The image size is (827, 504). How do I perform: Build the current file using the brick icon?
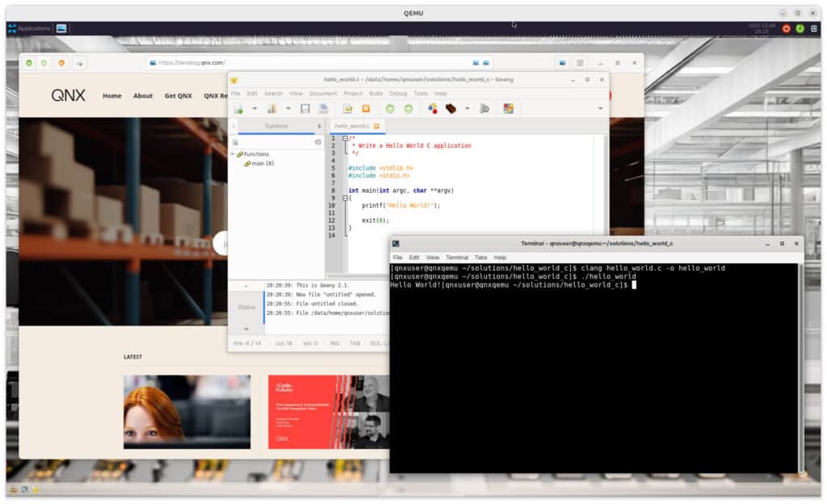tap(449, 108)
